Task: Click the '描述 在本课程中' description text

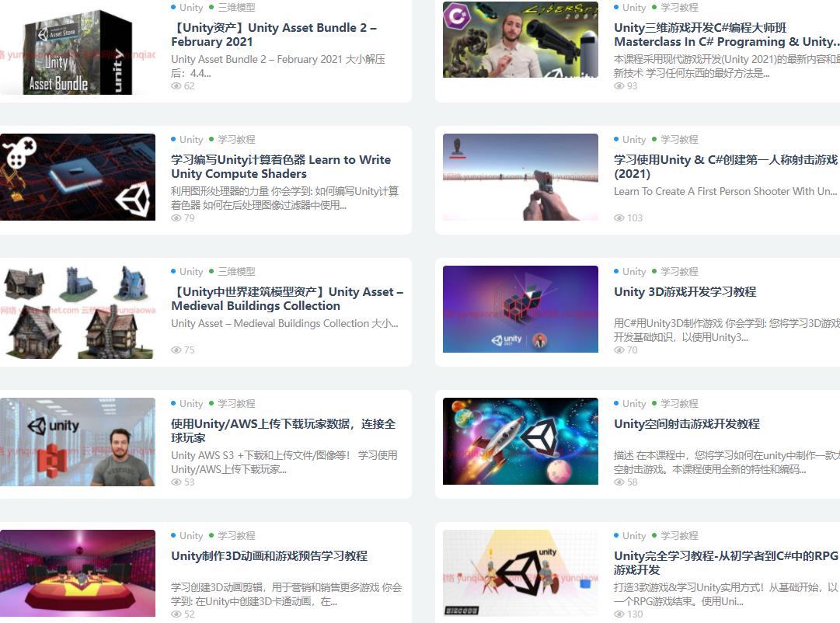Action: coord(727,462)
